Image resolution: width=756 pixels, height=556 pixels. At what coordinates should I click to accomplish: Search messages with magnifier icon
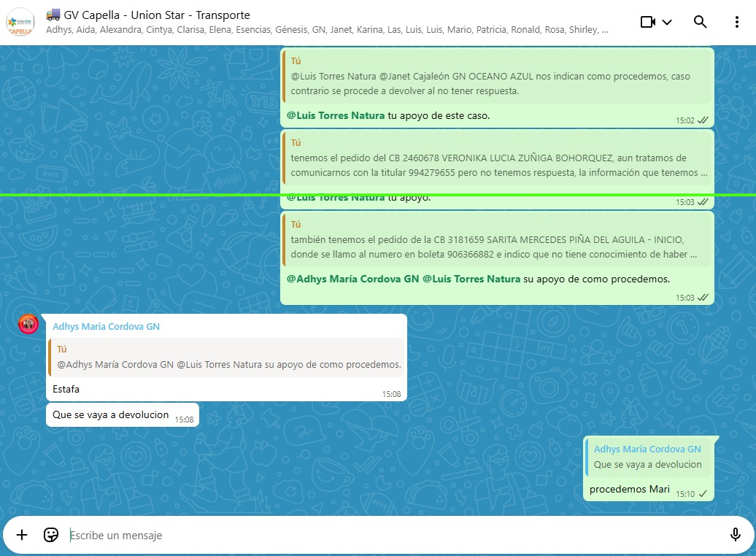700,22
